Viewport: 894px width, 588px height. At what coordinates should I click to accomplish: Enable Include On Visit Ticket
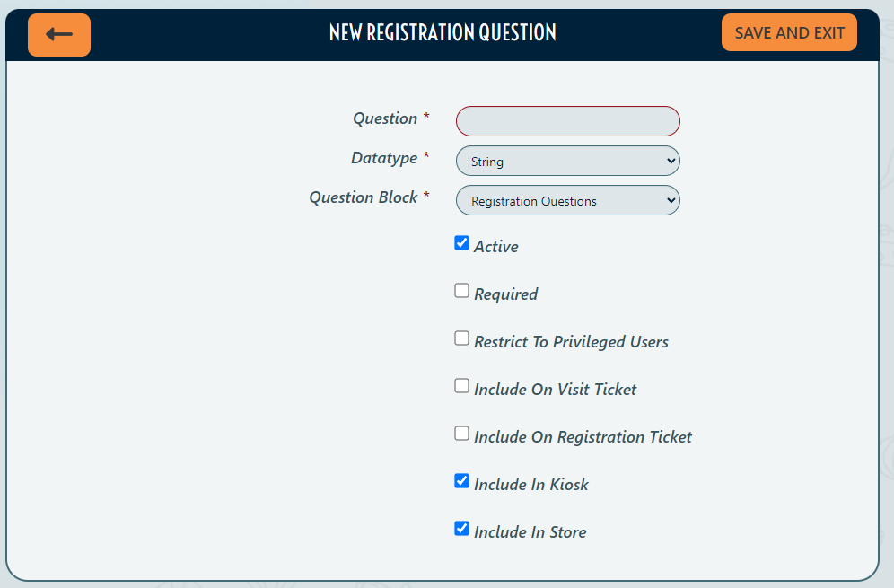[461, 385]
